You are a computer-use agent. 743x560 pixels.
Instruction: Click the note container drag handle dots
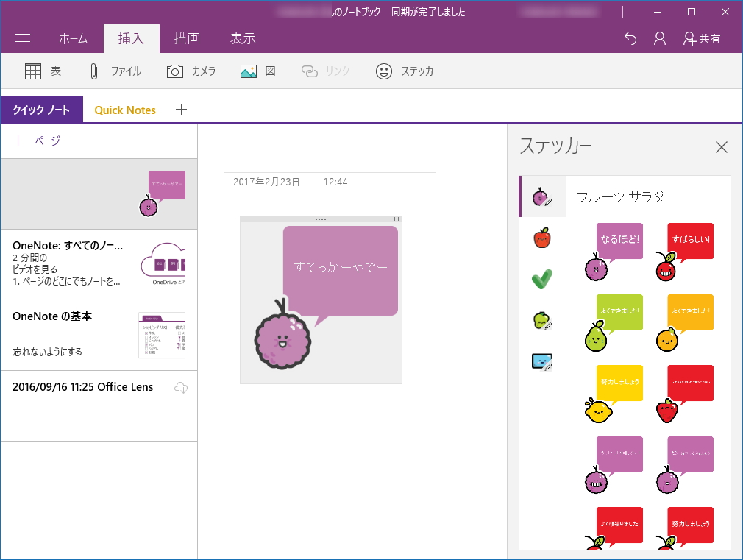pyautogui.click(x=321, y=219)
